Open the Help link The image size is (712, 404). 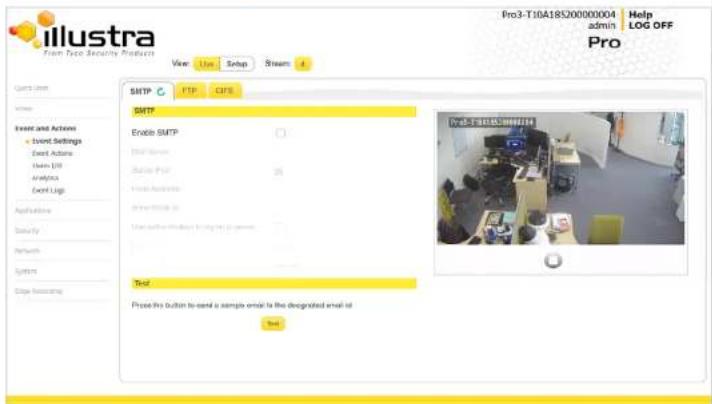[x=640, y=15]
